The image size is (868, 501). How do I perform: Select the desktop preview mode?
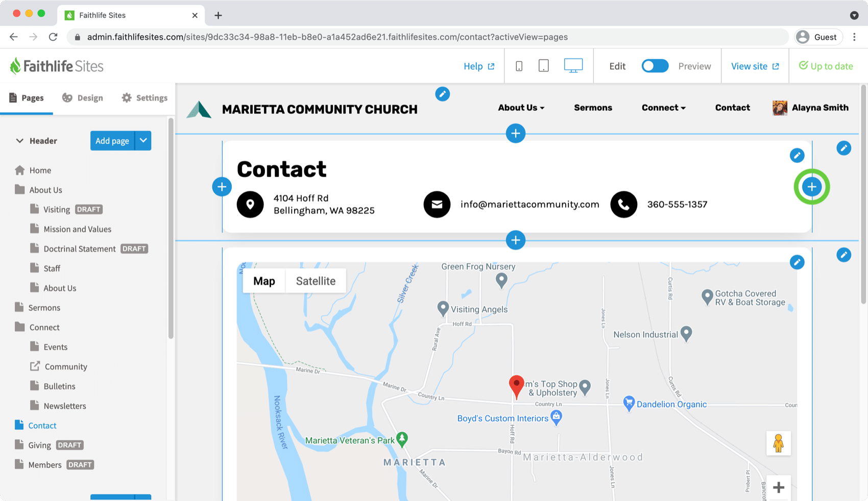(573, 65)
